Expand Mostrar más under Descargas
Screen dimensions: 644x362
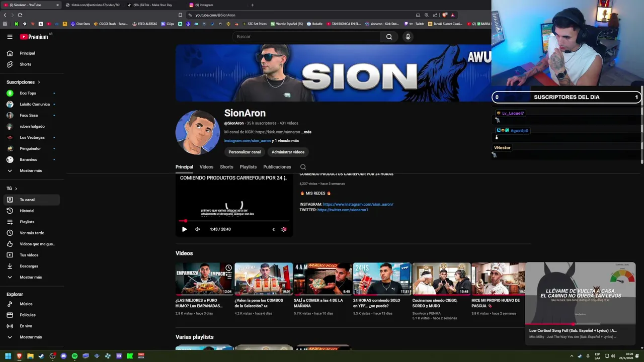[x=32, y=277]
